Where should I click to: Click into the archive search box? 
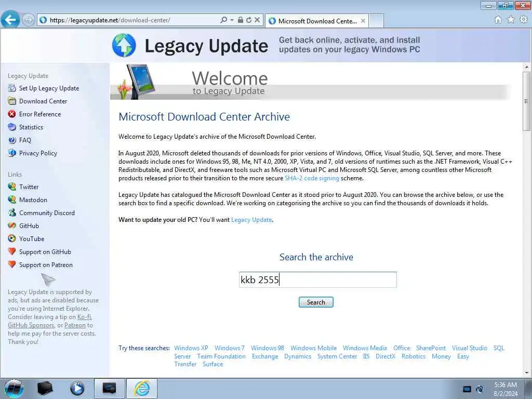pyautogui.click(x=317, y=280)
